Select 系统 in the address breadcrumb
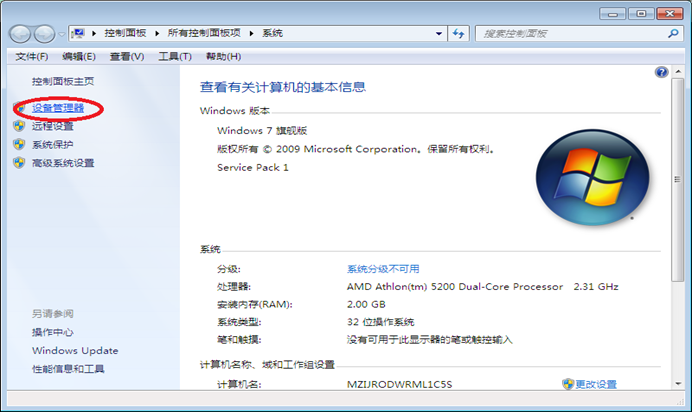The image size is (692, 412). [x=272, y=33]
